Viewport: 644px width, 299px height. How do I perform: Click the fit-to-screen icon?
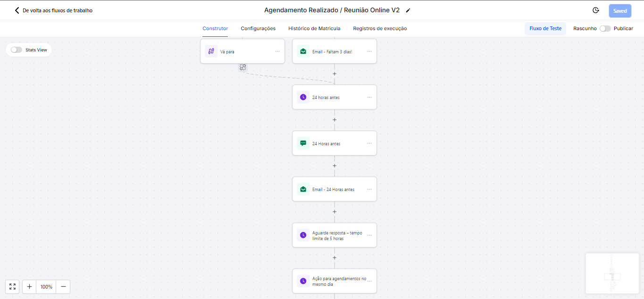click(x=12, y=287)
